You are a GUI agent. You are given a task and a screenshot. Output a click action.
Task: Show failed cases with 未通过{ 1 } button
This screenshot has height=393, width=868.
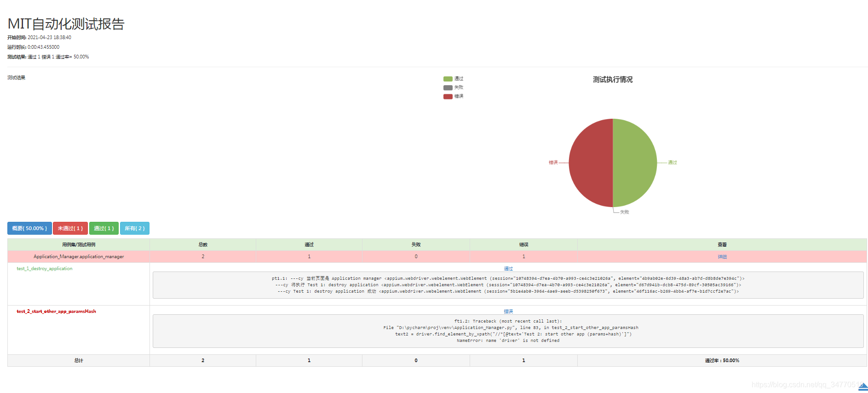click(70, 228)
